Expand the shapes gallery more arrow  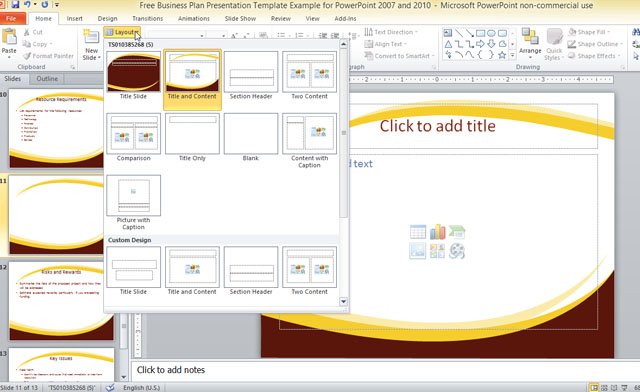point(512,56)
